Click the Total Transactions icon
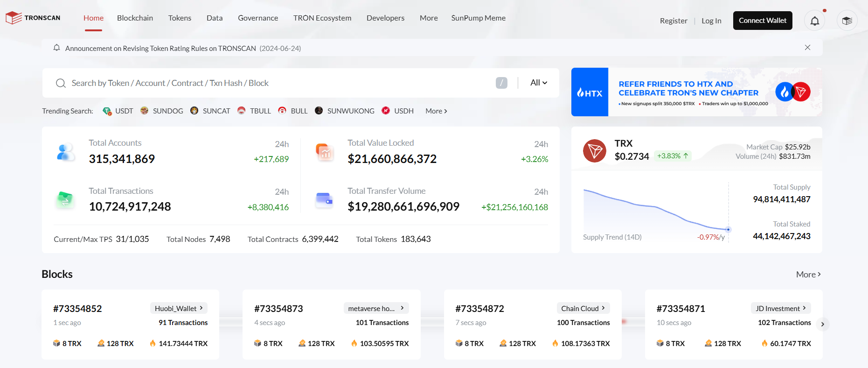This screenshot has width=868, height=368. click(66, 200)
